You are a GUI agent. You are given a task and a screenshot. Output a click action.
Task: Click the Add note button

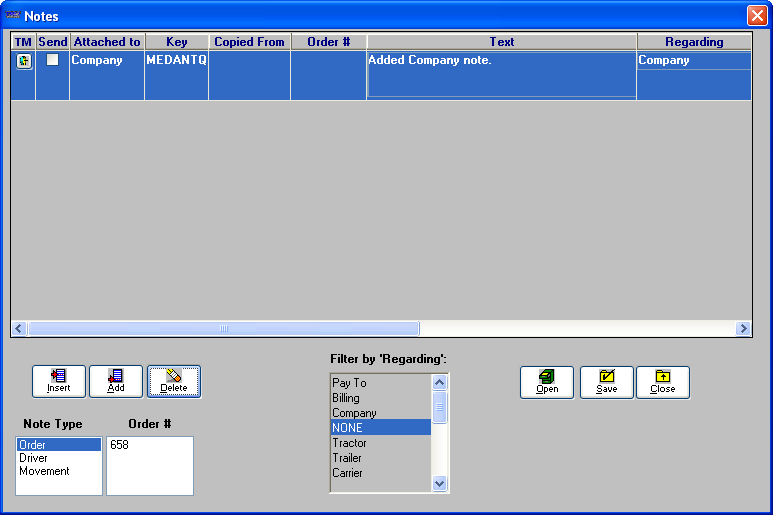[116, 381]
